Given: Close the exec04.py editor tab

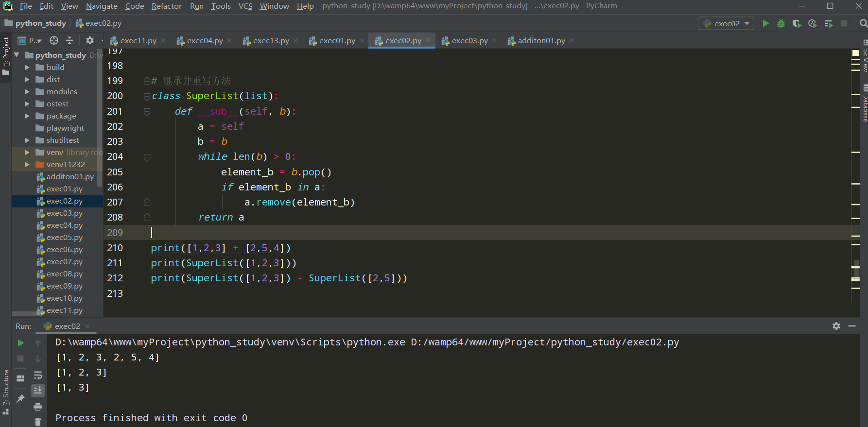Looking at the screenshot, I should coord(229,41).
